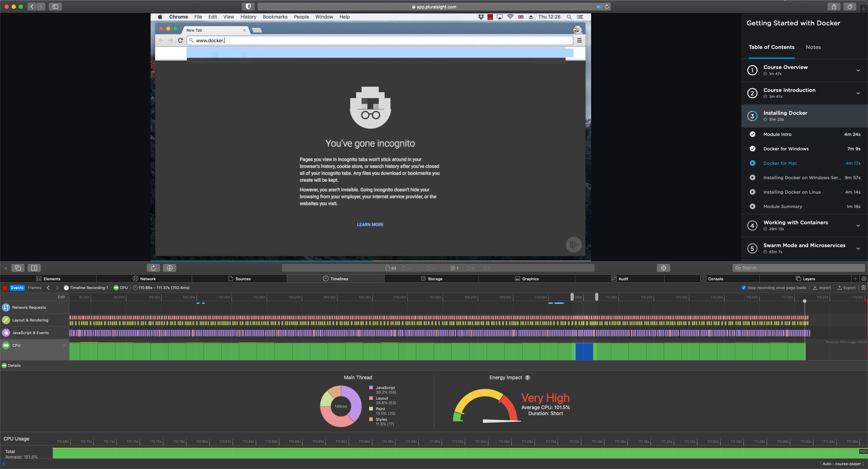This screenshot has width=868, height=469.
Task: Reload the page from the inspector toolbar
Action: tap(153, 268)
